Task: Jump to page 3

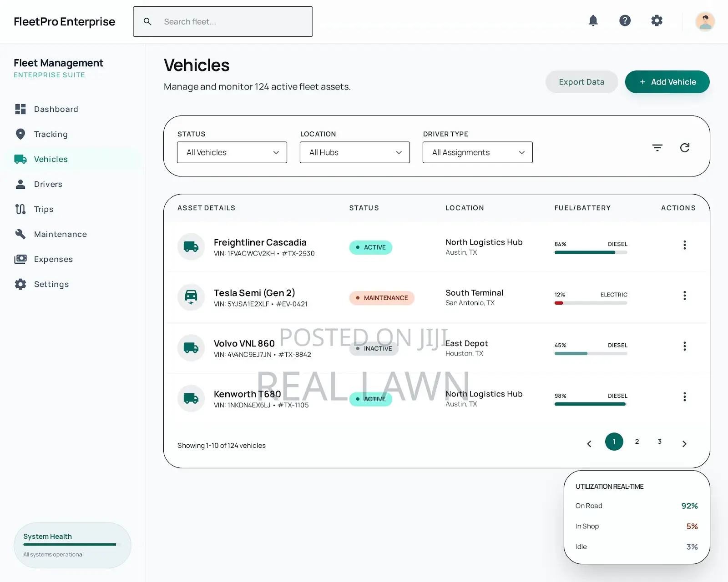Action: tap(660, 442)
